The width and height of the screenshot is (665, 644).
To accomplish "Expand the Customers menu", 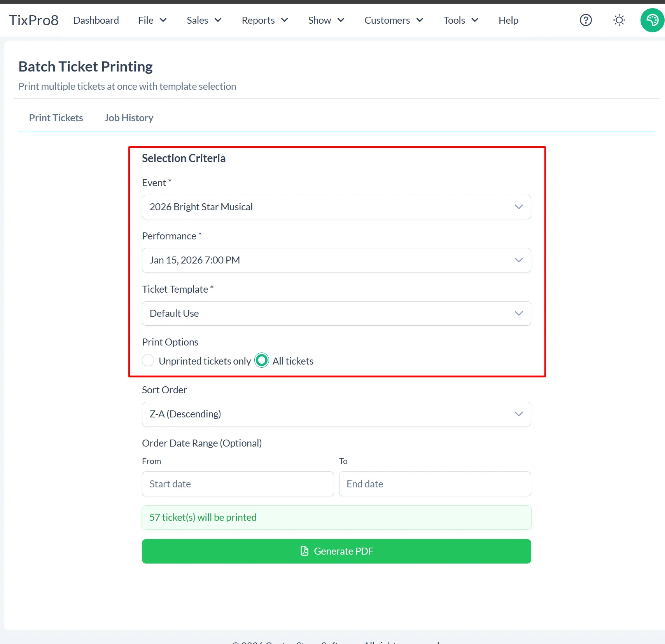I will point(394,20).
